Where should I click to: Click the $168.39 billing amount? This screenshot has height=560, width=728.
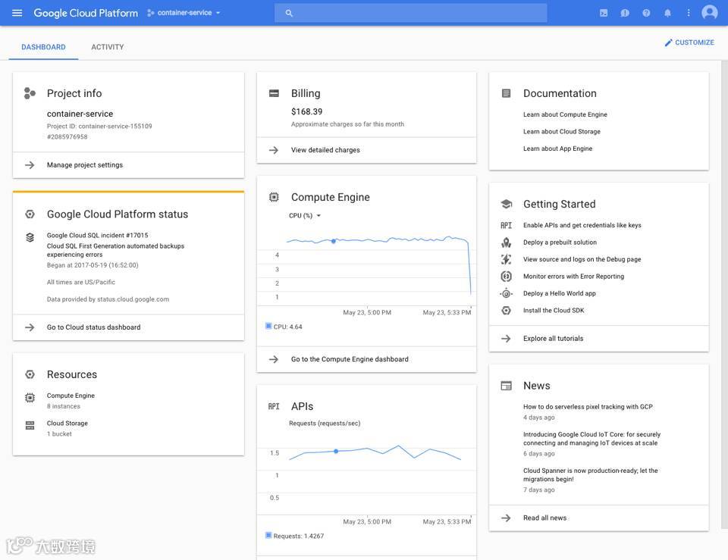pyautogui.click(x=306, y=112)
